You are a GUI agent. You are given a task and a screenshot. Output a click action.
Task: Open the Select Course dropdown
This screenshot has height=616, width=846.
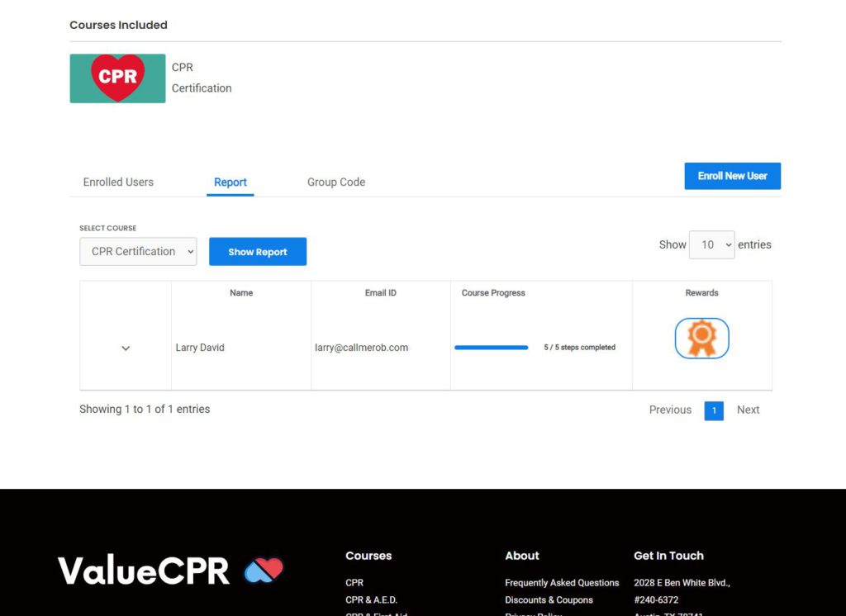138,251
